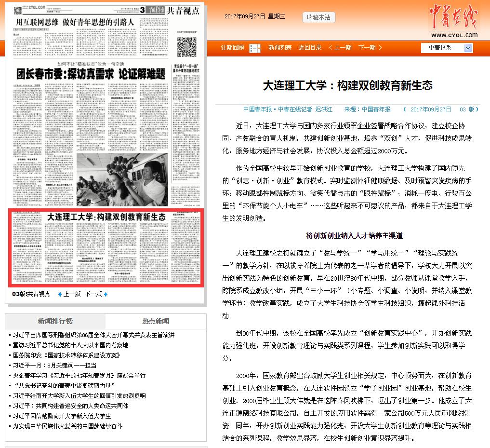Open 习近平回信勉励南开大学新入伍大学生
This screenshot has width=490, height=448.
(62, 416)
